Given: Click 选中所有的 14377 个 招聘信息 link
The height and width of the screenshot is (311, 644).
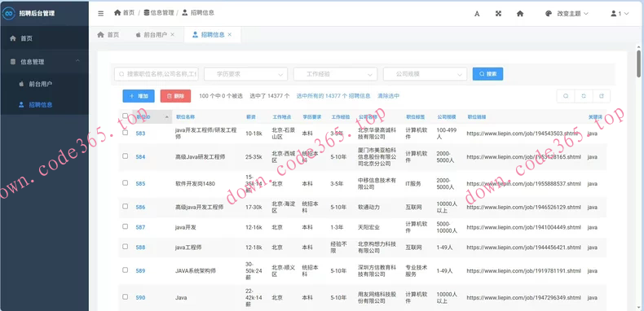Looking at the screenshot, I should [333, 96].
